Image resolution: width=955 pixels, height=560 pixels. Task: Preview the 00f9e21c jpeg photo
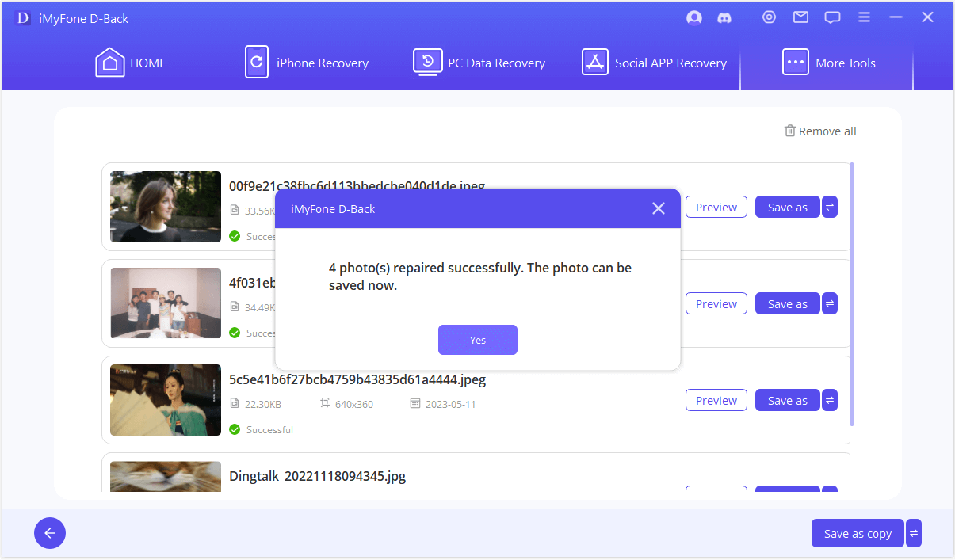click(x=716, y=207)
